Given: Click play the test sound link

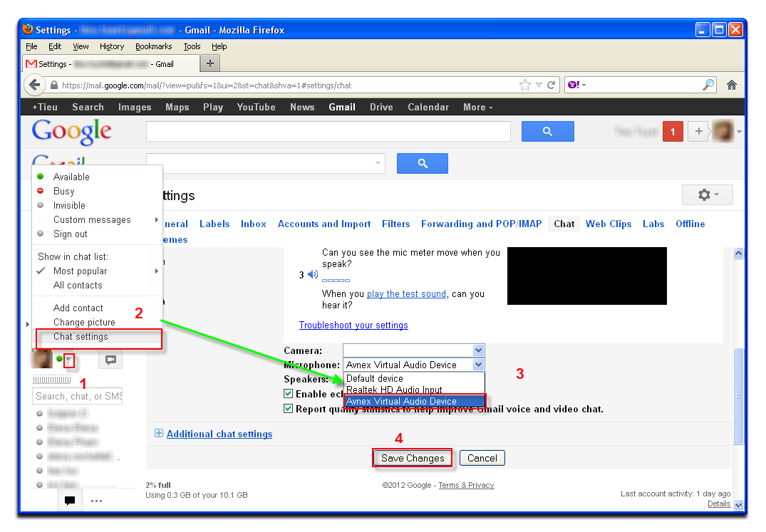Looking at the screenshot, I should coord(406,294).
